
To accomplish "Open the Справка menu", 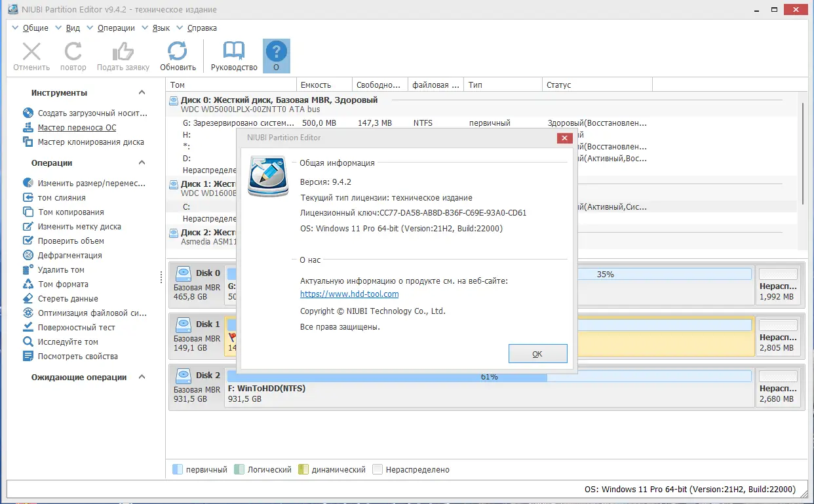I will pyautogui.click(x=201, y=28).
